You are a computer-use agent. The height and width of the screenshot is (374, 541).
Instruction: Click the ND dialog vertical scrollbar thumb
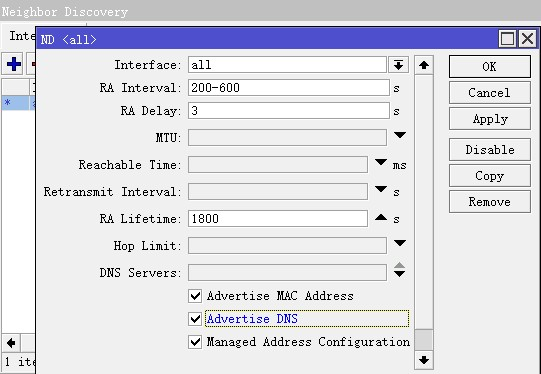[424, 340]
